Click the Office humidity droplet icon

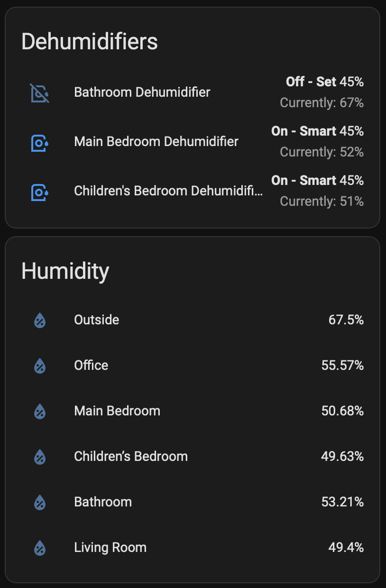[40, 365]
